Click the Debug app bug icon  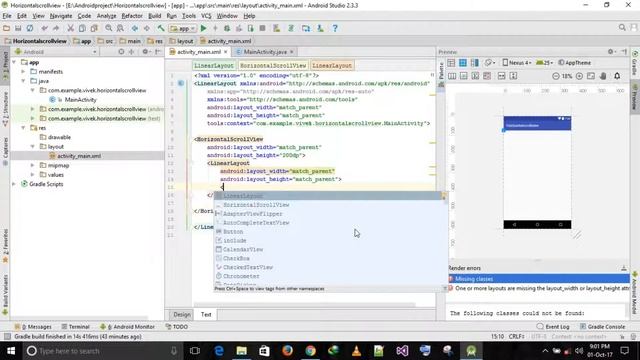227,28
